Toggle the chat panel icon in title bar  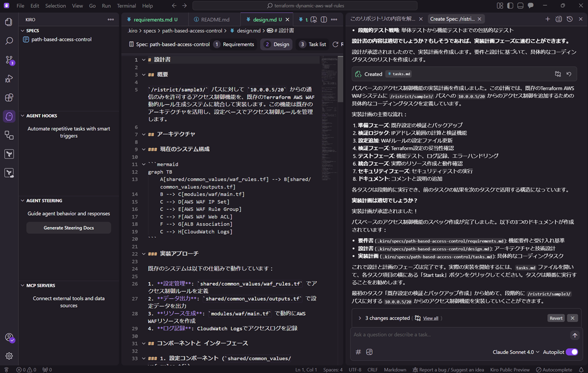click(x=531, y=6)
